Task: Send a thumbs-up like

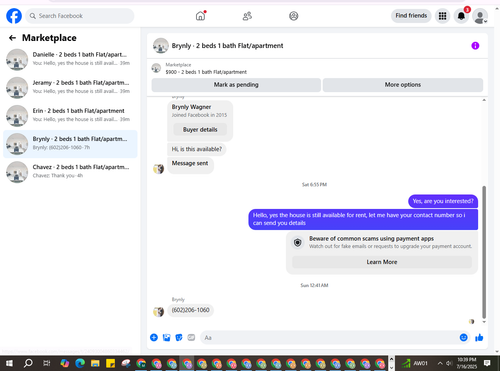Action: [x=479, y=338]
